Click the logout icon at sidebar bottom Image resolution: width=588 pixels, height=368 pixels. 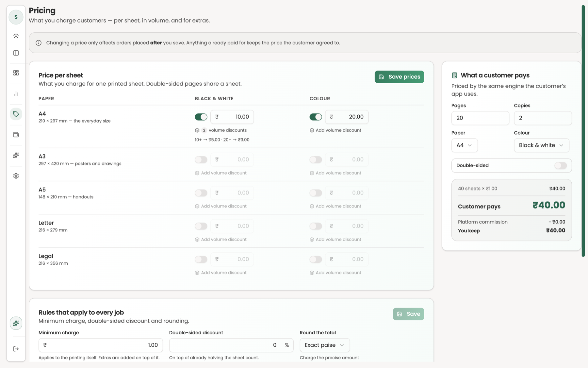[x=16, y=349]
